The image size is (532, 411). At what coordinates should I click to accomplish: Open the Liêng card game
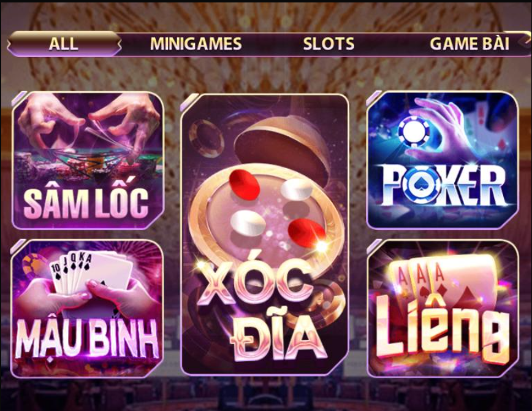443,309
